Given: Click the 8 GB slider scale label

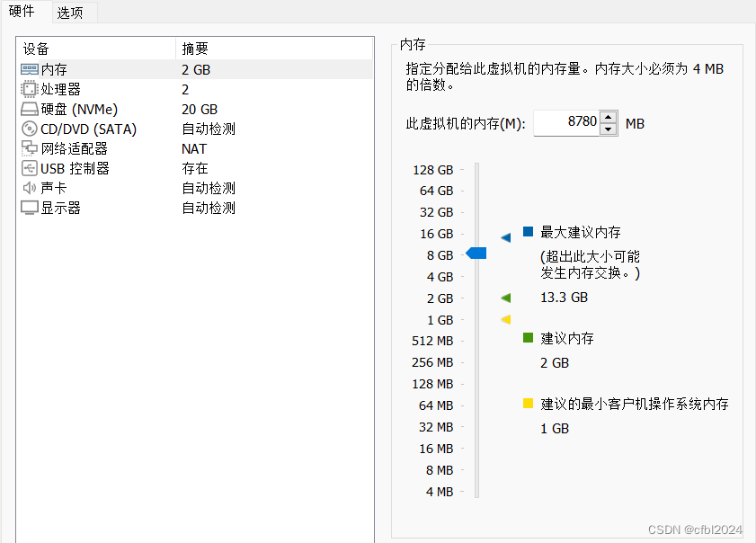Looking at the screenshot, I should pyautogui.click(x=440, y=255).
